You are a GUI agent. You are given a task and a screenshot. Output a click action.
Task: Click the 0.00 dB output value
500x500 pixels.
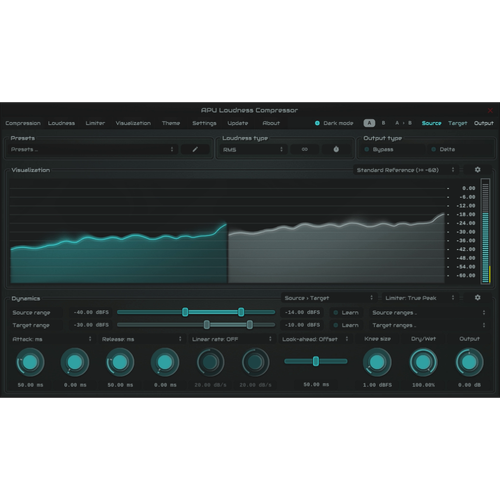point(469,385)
